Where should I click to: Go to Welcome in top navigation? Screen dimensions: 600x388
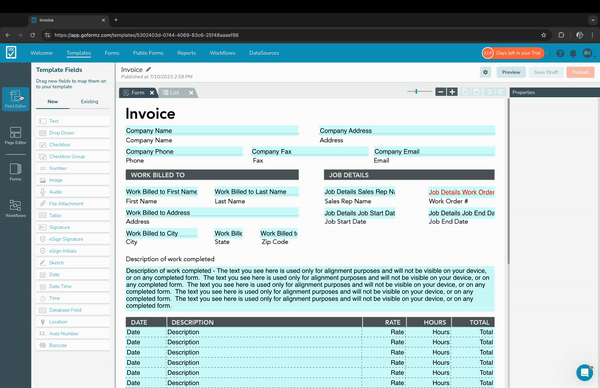[x=42, y=53]
